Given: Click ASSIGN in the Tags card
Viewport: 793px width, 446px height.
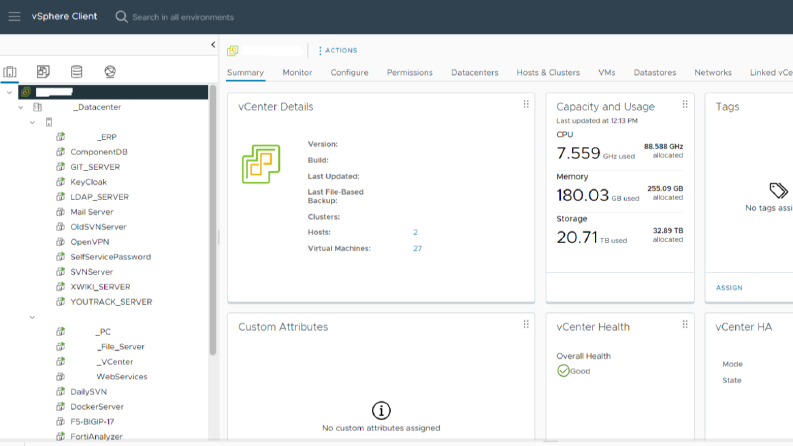Looking at the screenshot, I should [x=729, y=288].
